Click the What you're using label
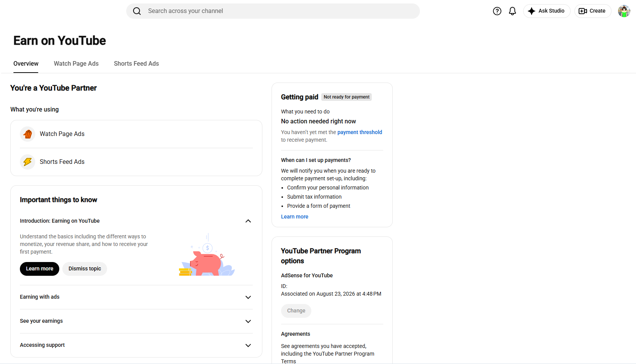 coord(34,110)
